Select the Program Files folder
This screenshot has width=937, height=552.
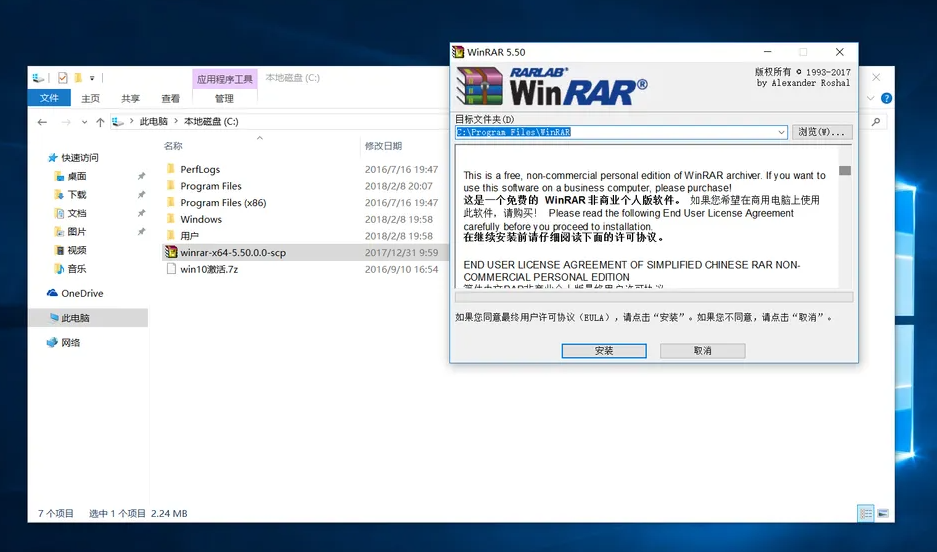coord(211,186)
